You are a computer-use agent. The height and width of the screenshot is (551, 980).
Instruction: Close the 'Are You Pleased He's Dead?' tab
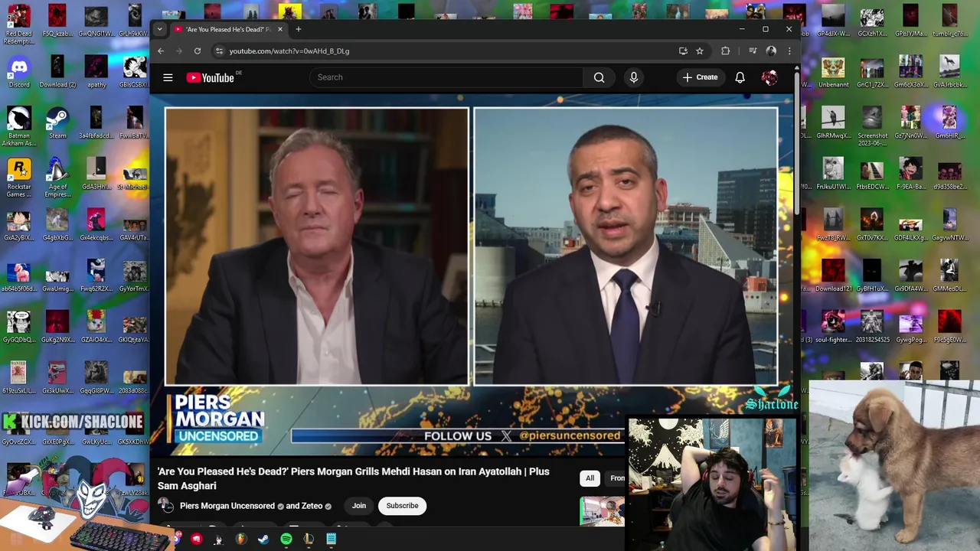[279, 29]
